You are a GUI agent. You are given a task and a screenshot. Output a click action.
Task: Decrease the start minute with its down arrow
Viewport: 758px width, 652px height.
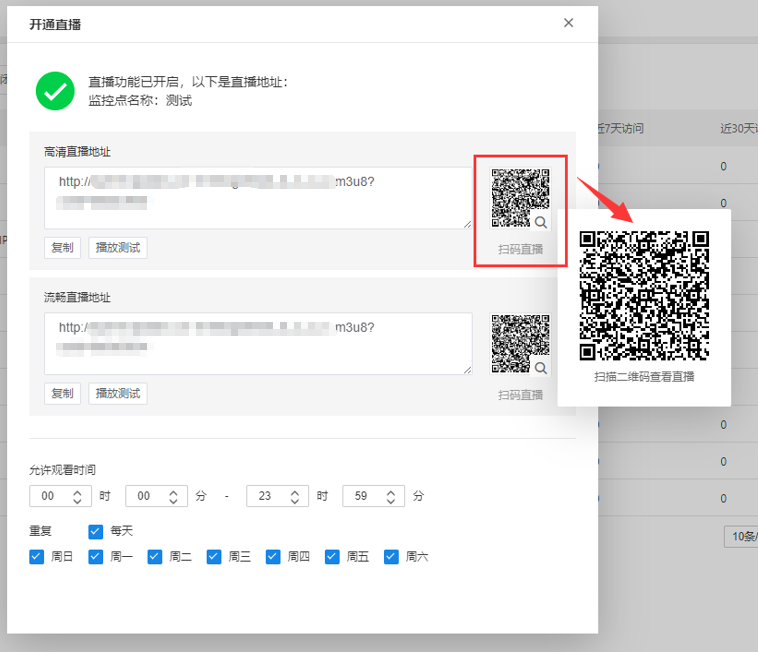click(174, 501)
